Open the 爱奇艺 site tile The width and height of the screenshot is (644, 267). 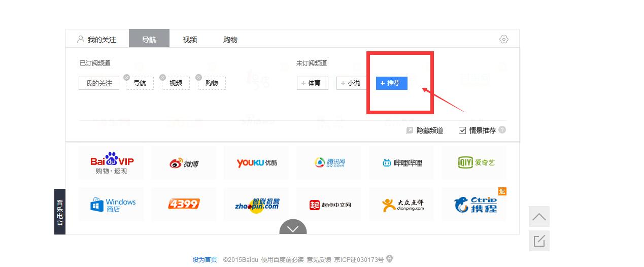(x=474, y=162)
